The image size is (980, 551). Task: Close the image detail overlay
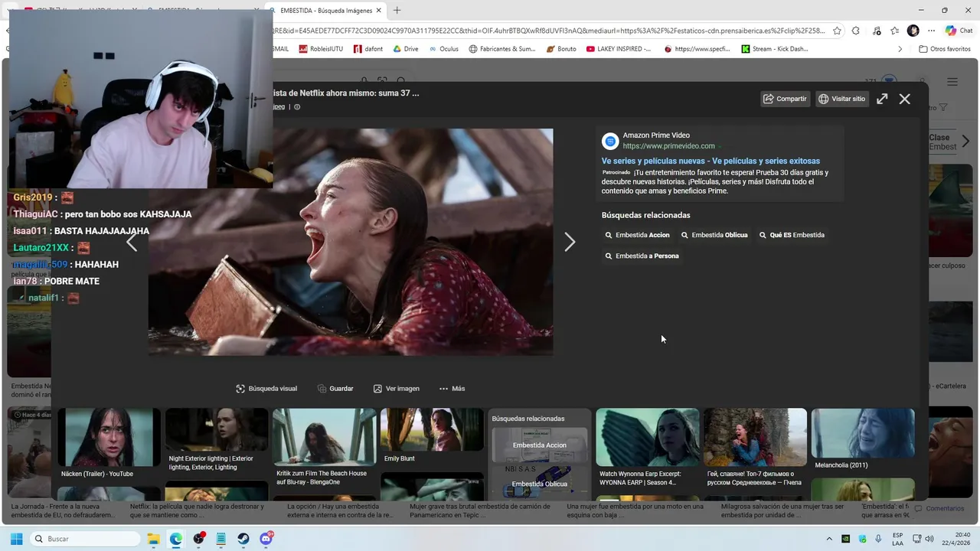point(905,99)
